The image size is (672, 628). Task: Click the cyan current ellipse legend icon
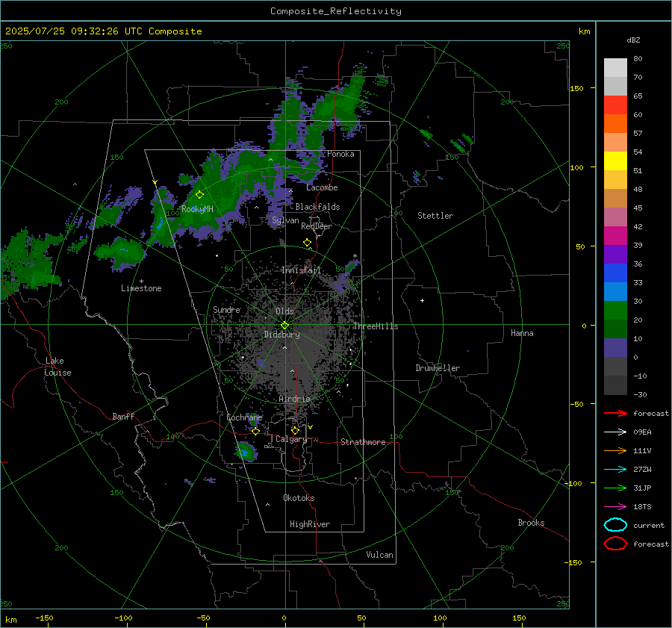[615, 525]
